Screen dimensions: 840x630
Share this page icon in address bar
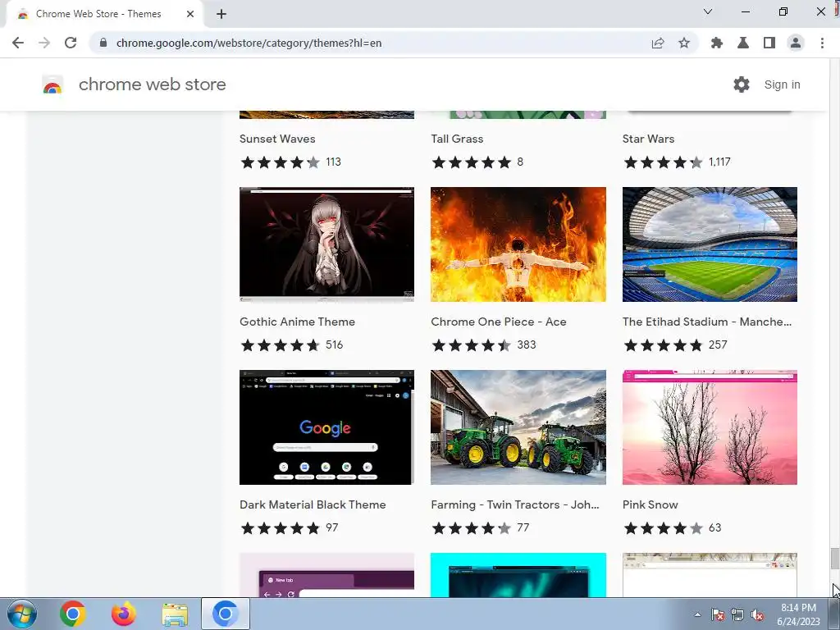pos(658,43)
